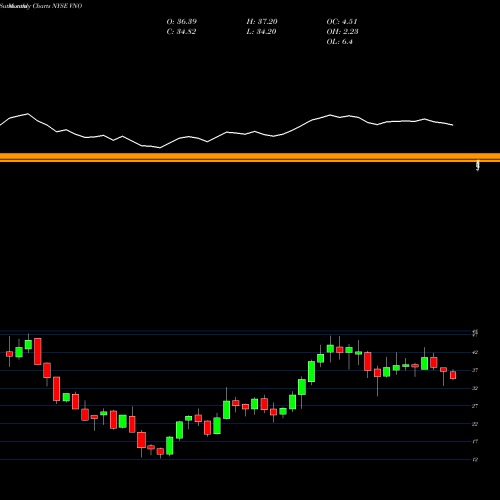The width and height of the screenshot is (500, 500).
Task: Select the high value H: 37.20
Action: (x=262, y=22)
